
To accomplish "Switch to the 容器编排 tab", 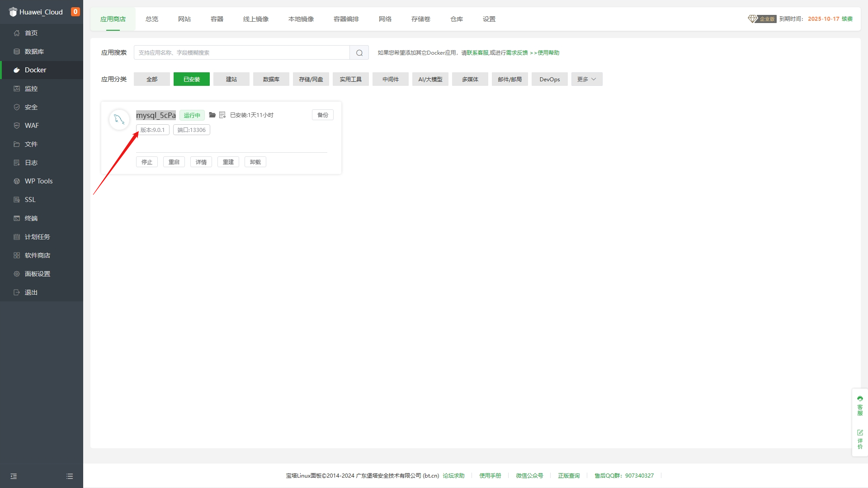I will point(346,19).
